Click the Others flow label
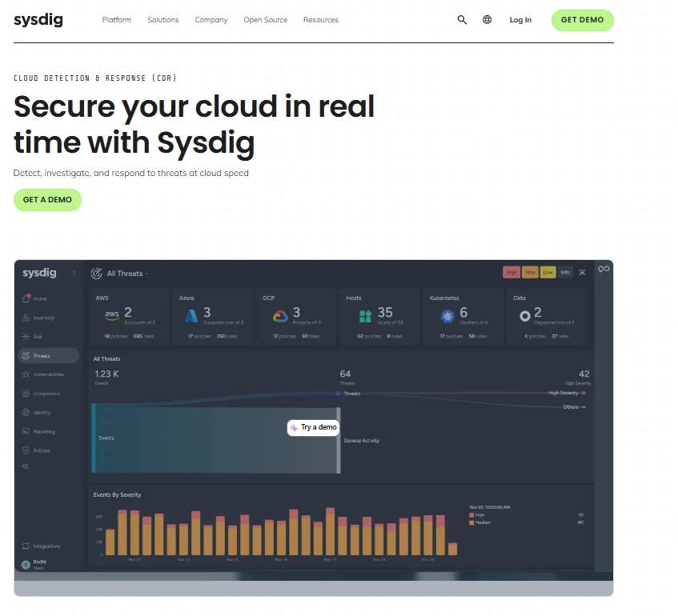678x616 pixels. [570, 407]
